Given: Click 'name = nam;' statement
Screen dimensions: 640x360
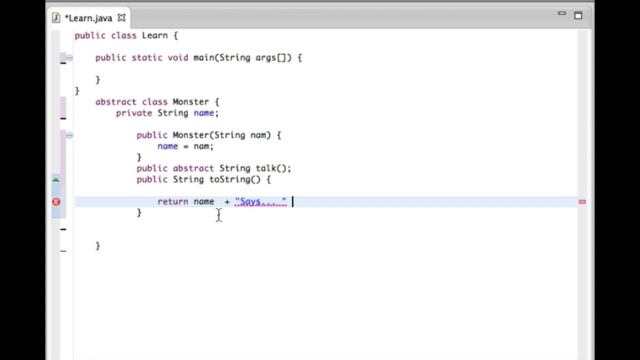Looking at the screenshot, I should point(185,146).
